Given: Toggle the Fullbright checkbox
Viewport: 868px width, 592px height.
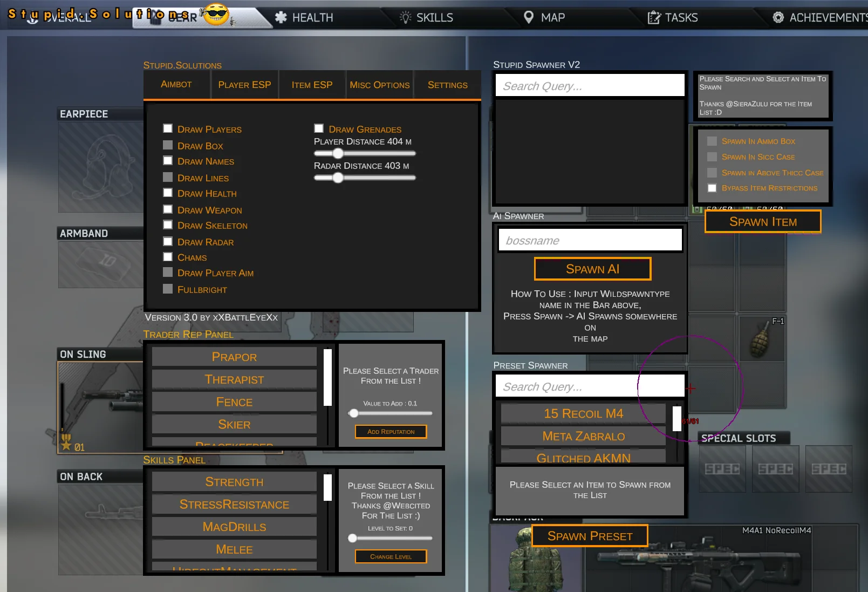Looking at the screenshot, I should click(x=168, y=289).
